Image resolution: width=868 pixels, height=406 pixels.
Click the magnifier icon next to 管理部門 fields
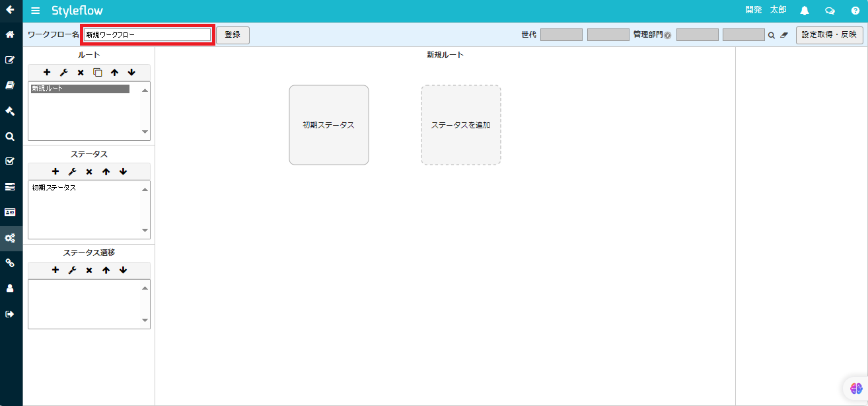(x=771, y=35)
